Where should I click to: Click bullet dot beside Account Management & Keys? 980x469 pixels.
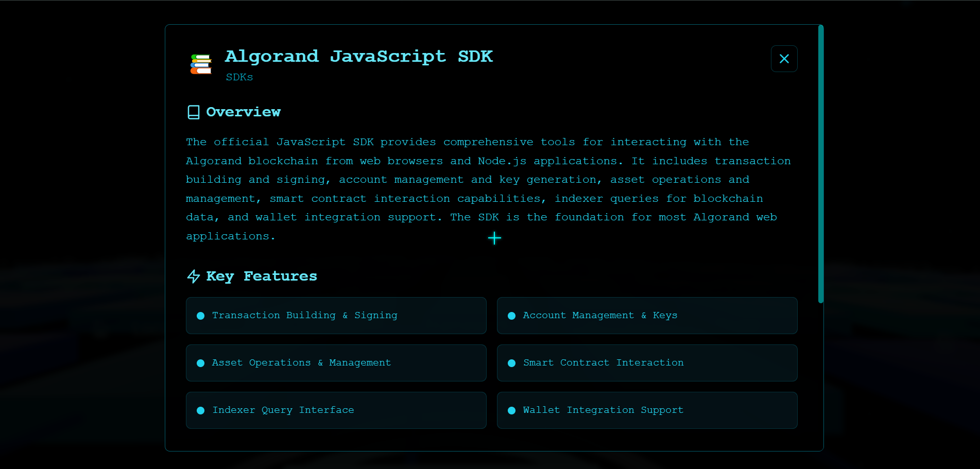(512, 316)
